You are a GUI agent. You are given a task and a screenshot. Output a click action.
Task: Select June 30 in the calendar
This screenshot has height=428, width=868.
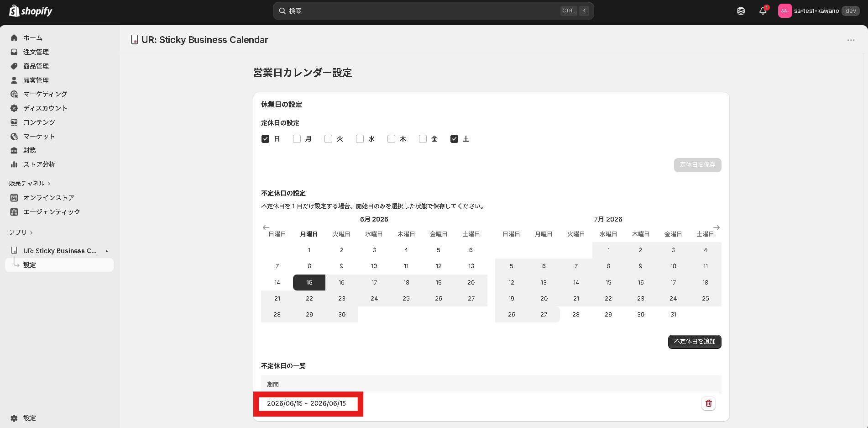(x=342, y=315)
